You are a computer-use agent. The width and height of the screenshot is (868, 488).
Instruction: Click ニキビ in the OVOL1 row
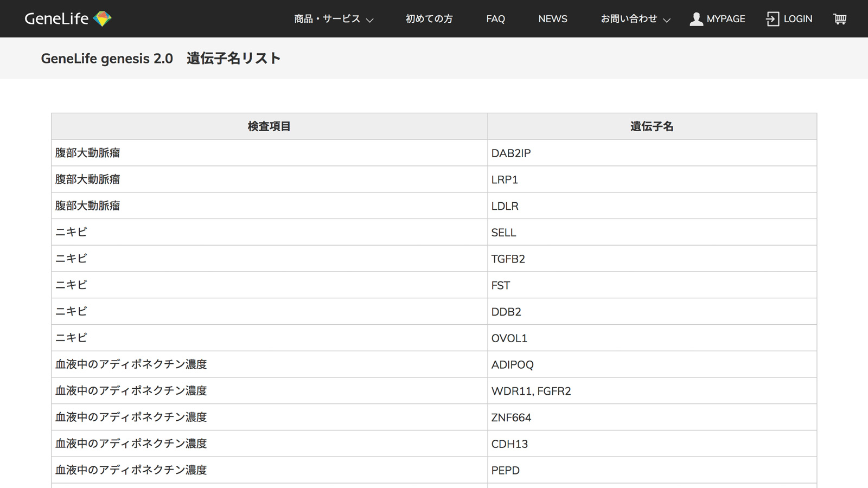71,338
